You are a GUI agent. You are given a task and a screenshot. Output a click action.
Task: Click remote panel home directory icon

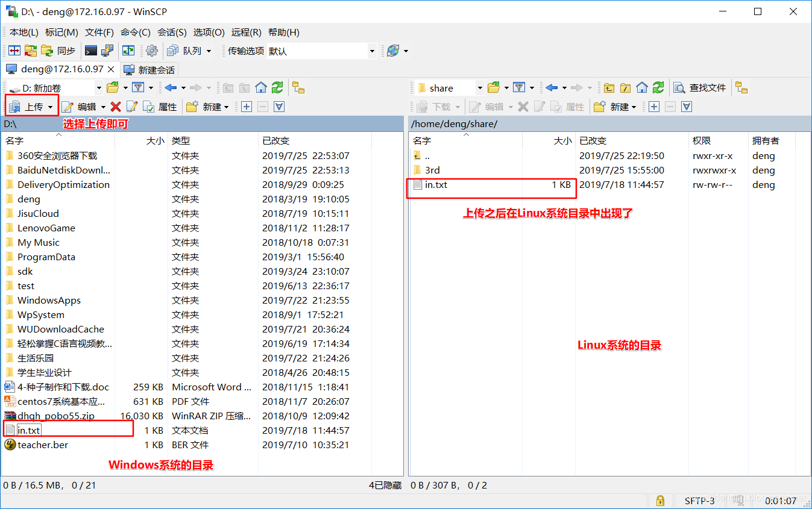(642, 87)
